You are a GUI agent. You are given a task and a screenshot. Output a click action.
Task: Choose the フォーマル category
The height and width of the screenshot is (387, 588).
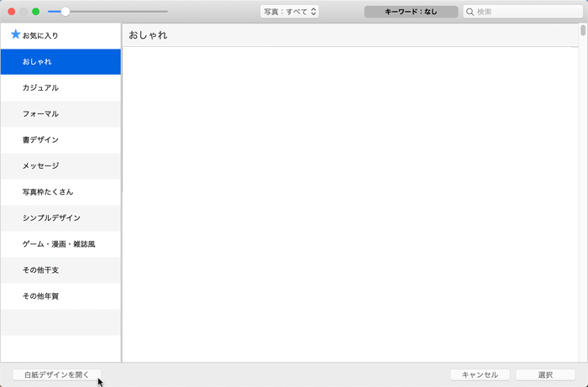pyautogui.click(x=60, y=114)
